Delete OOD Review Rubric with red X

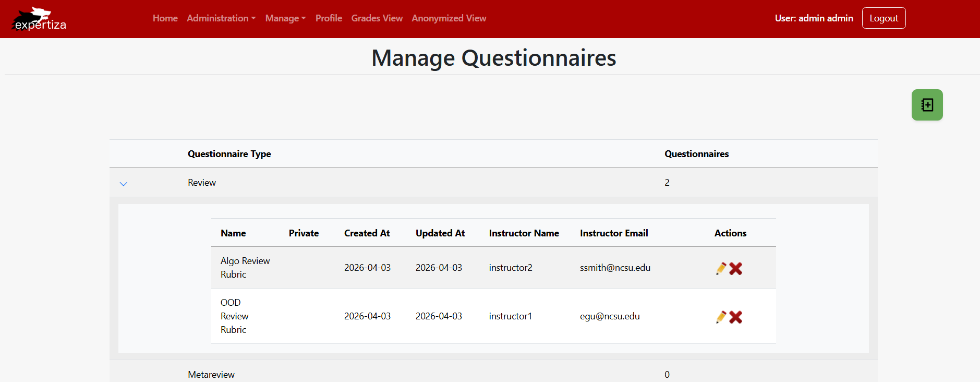(735, 317)
